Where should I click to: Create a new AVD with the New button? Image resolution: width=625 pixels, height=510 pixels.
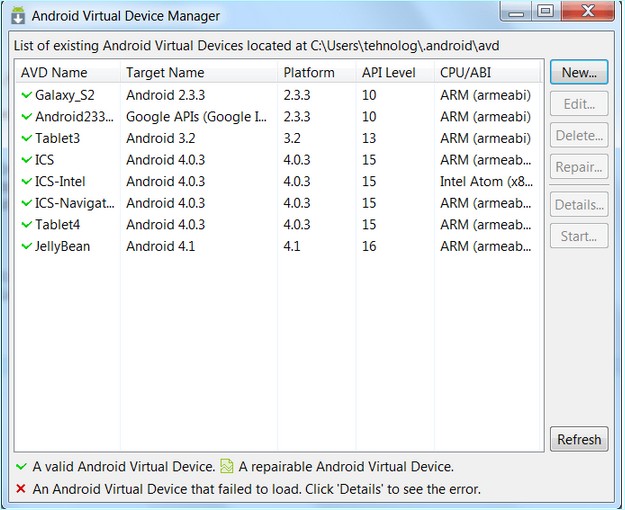tap(579, 72)
